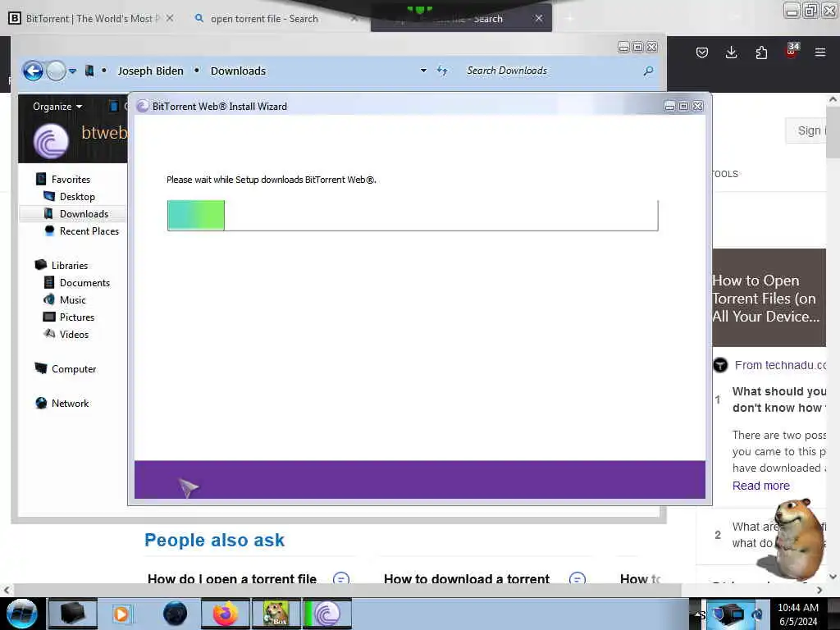Close the BitTorrent Web Install Wizard
This screenshot has height=630, width=840.
[697, 106]
